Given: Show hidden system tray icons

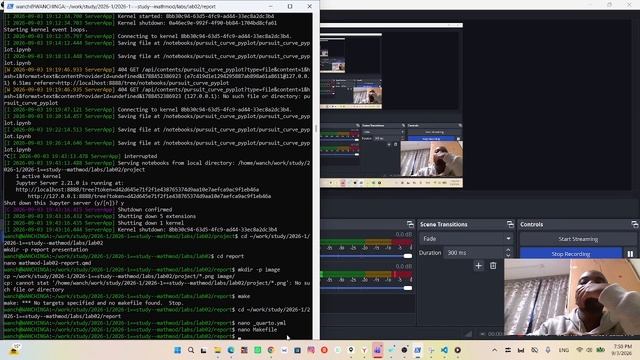Looking at the screenshot, I should (x=494, y=350).
